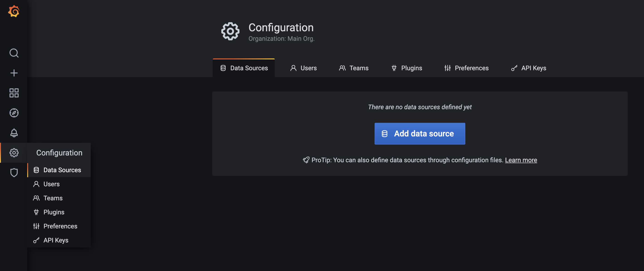Choose Users in the Configuration flyout menu
The image size is (644, 271).
pos(51,184)
